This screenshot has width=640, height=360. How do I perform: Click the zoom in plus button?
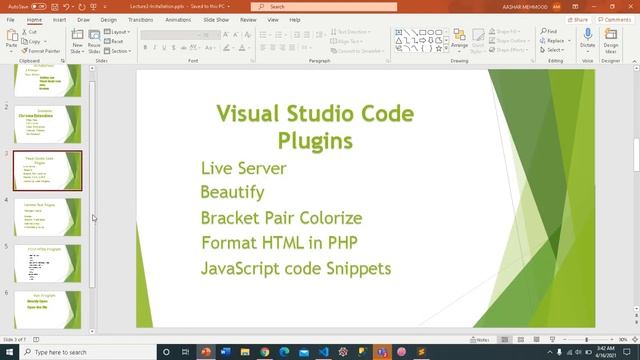click(x=612, y=340)
